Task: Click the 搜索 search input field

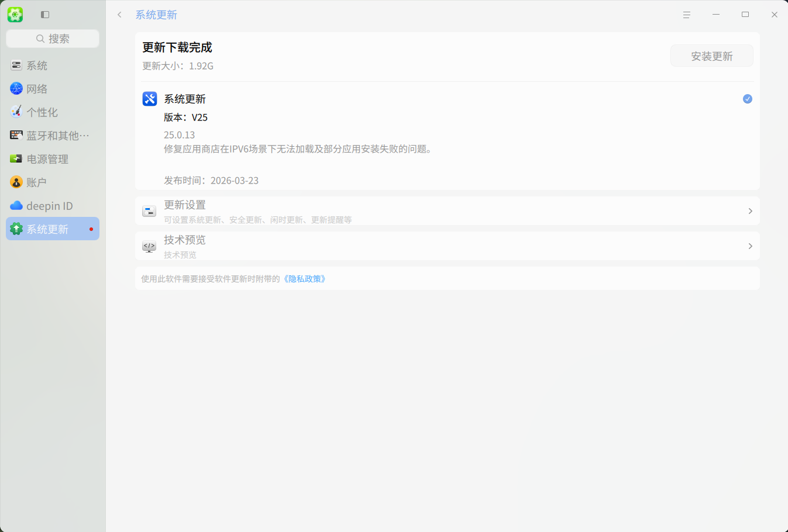Action: coord(52,38)
